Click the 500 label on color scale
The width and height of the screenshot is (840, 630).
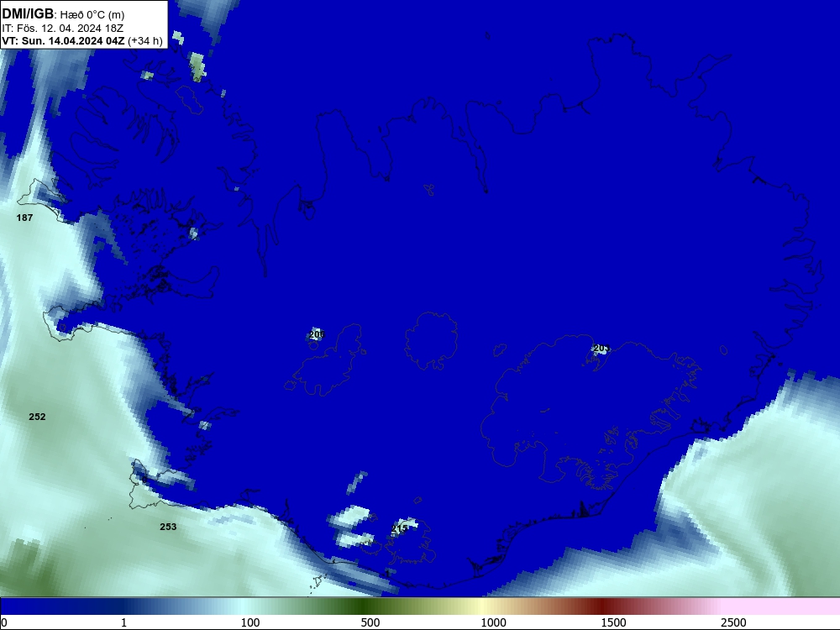(370, 622)
